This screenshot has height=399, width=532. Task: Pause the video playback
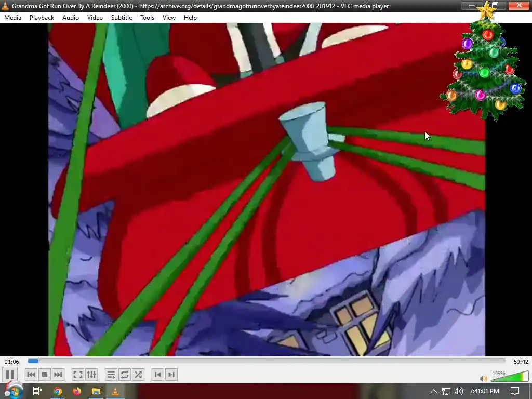point(10,375)
